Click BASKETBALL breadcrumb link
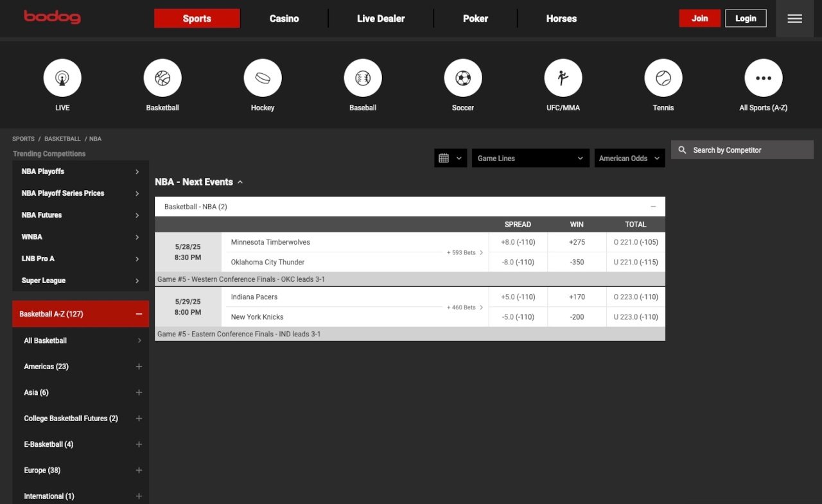 point(62,139)
